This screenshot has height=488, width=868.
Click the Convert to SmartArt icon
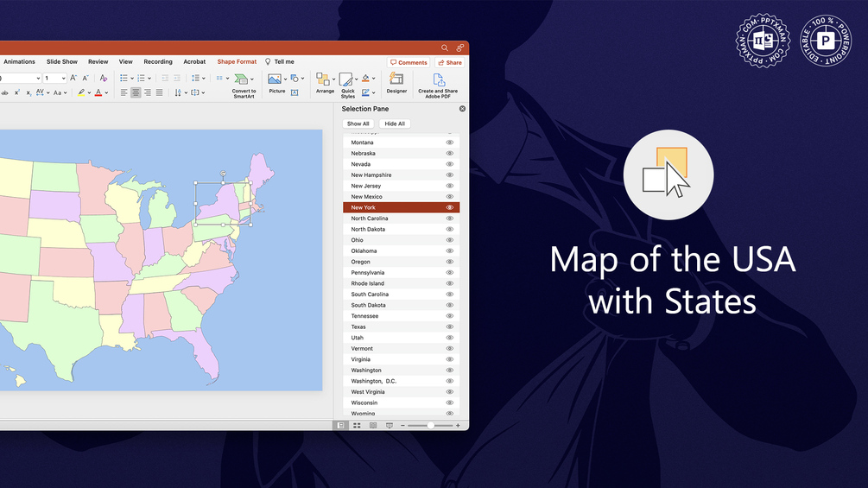240,79
